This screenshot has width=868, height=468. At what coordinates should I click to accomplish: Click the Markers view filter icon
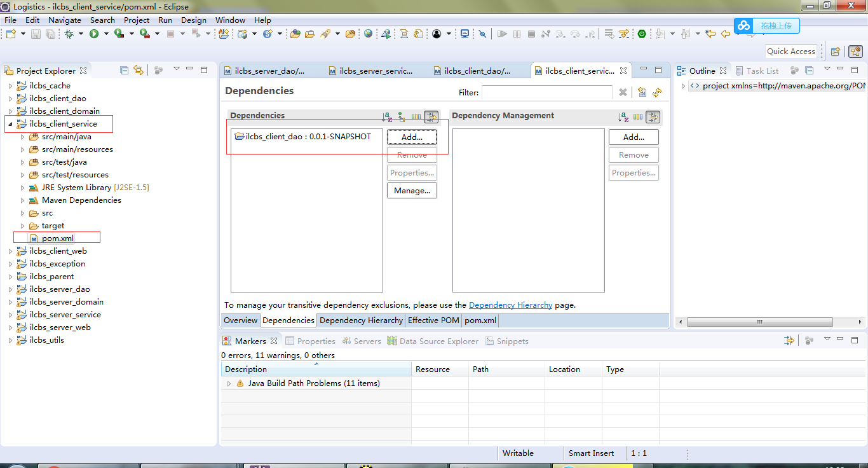(x=789, y=341)
